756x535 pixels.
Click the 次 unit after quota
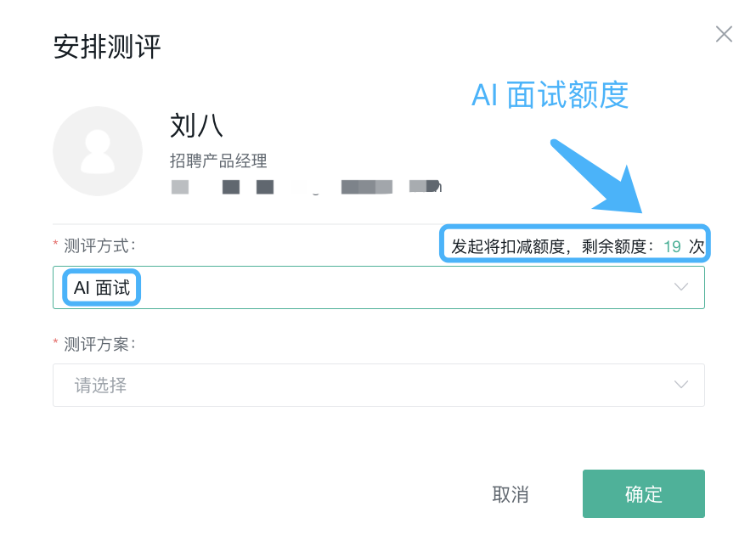point(697,247)
